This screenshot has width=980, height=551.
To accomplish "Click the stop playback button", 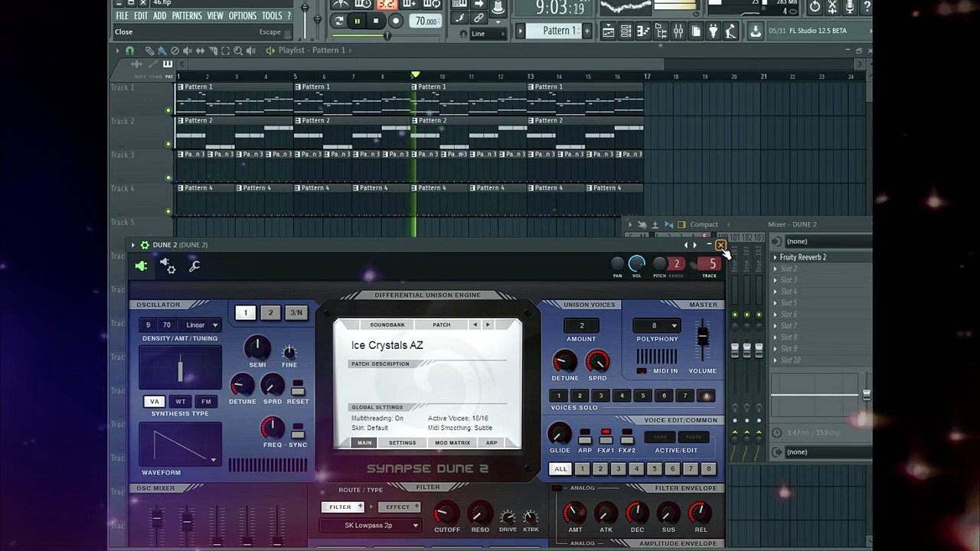I will 376,21.
